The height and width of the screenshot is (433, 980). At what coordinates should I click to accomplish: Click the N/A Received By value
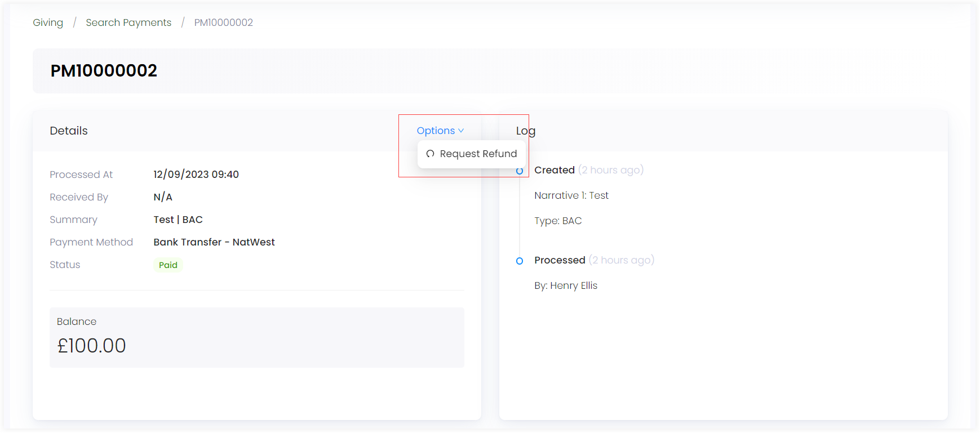coord(163,197)
